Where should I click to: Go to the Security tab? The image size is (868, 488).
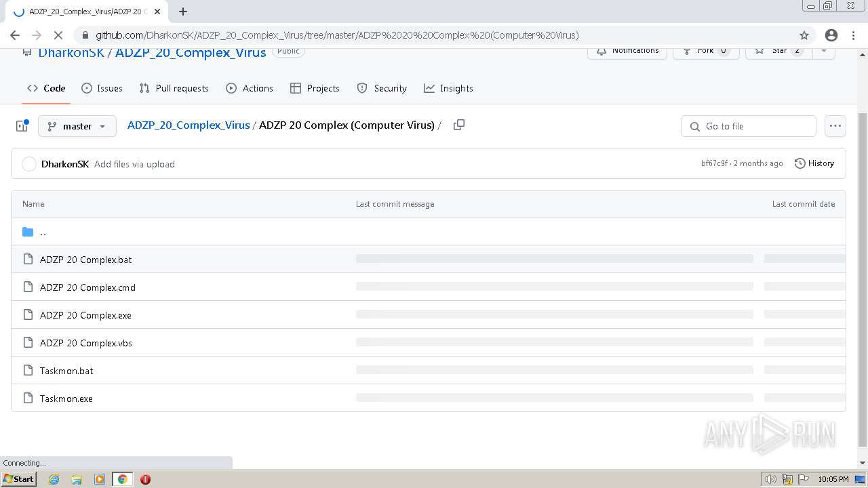[382, 88]
